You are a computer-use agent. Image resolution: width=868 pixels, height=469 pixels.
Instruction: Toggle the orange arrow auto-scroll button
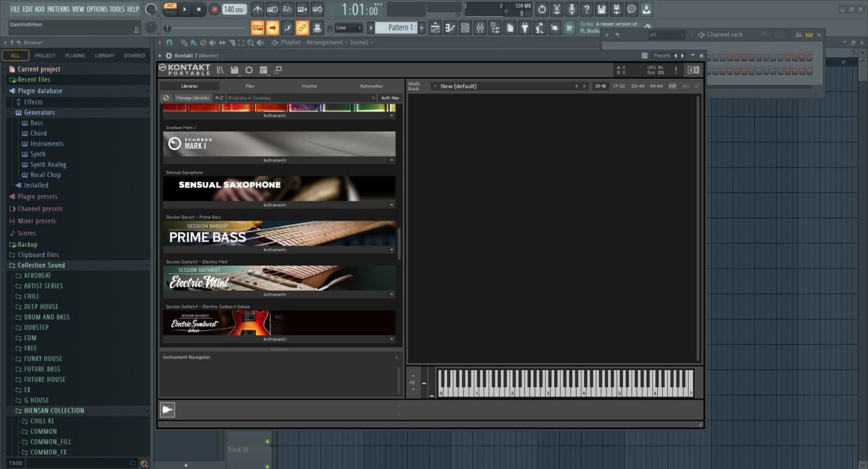point(272,28)
